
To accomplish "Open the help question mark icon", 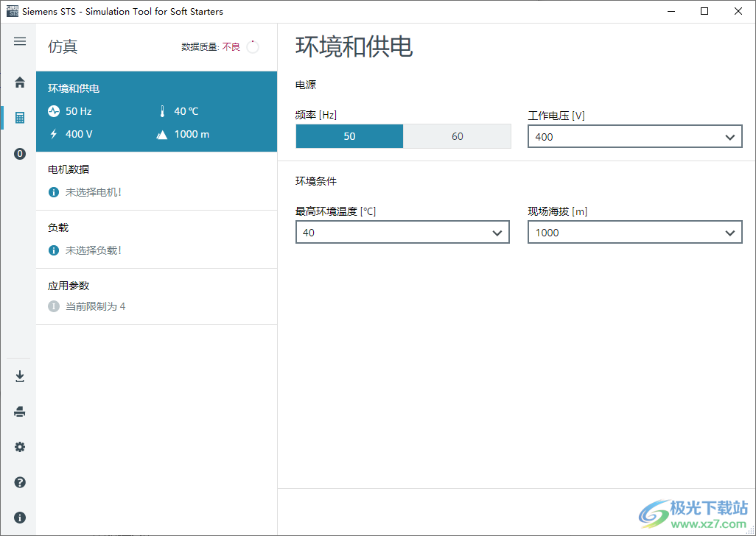I will point(20,482).
